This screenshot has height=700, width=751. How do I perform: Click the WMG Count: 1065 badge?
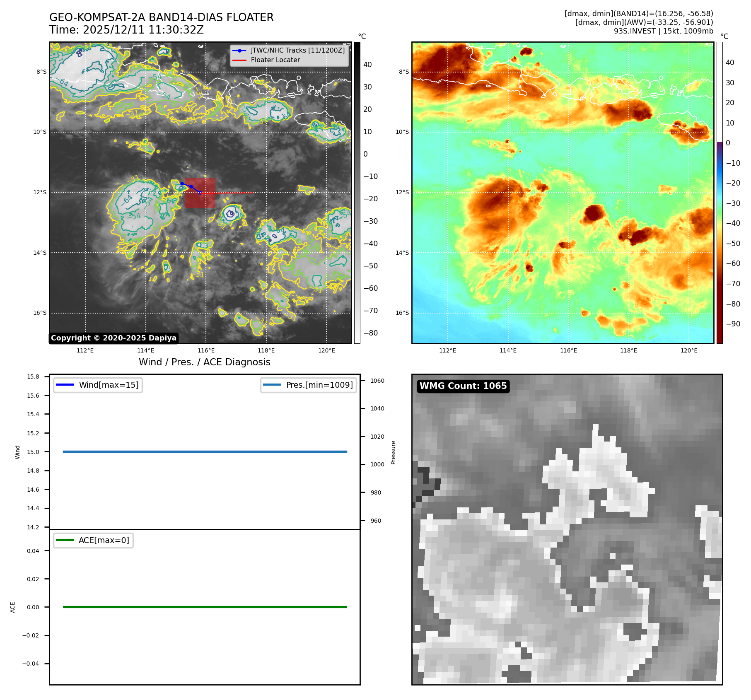pyautogui.click(x=463, y=386)
